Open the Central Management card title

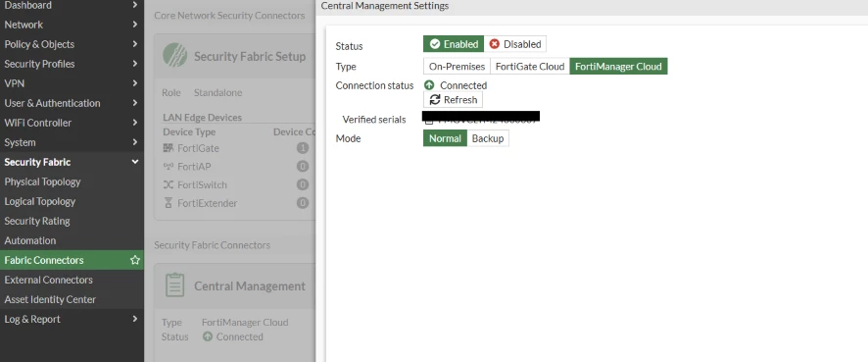250,286
